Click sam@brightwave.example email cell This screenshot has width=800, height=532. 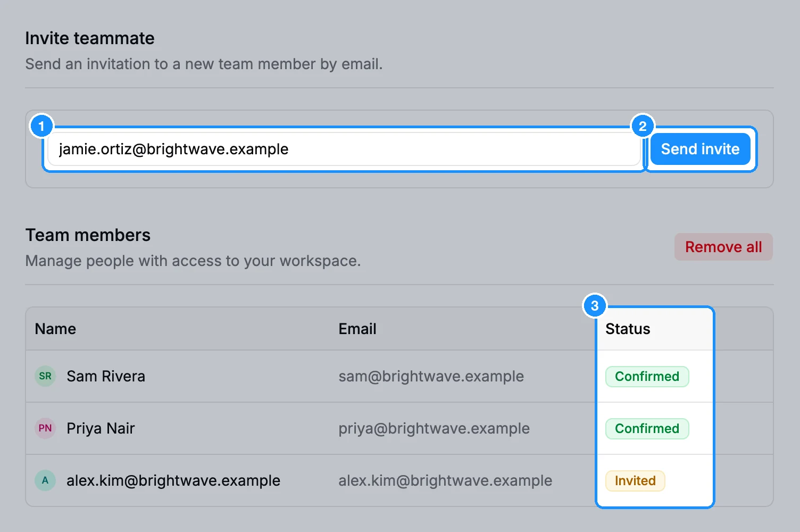tap(431, 376)
